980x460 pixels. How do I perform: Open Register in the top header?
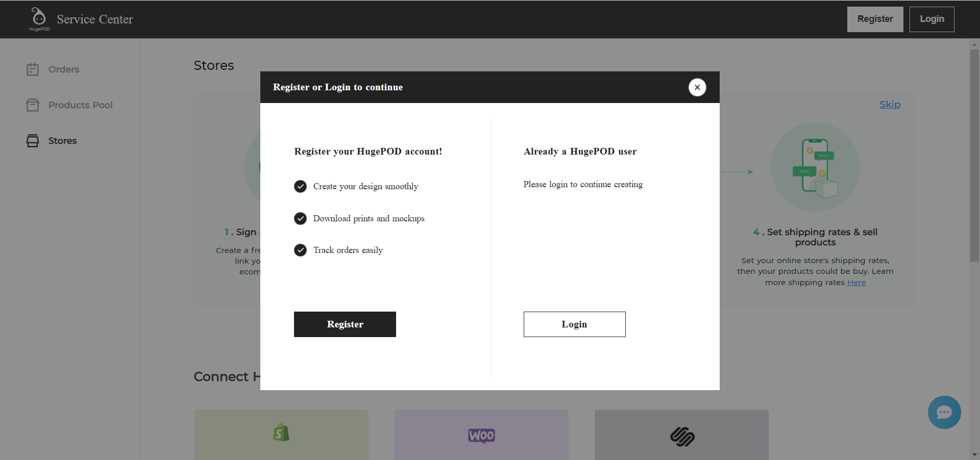pos(875,19)
